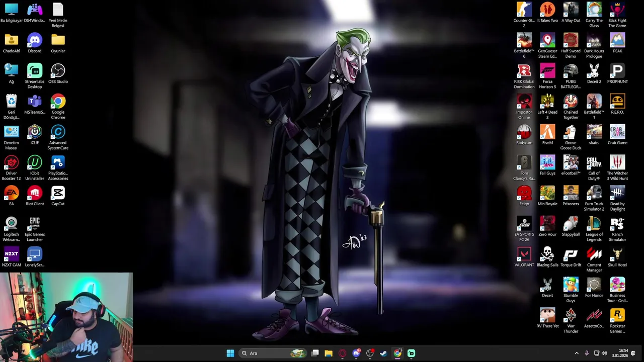The image size is (644, 362).
Task: Select the VALORANT desktop icon
Action: pyautogui.click(x=524, y=257)
